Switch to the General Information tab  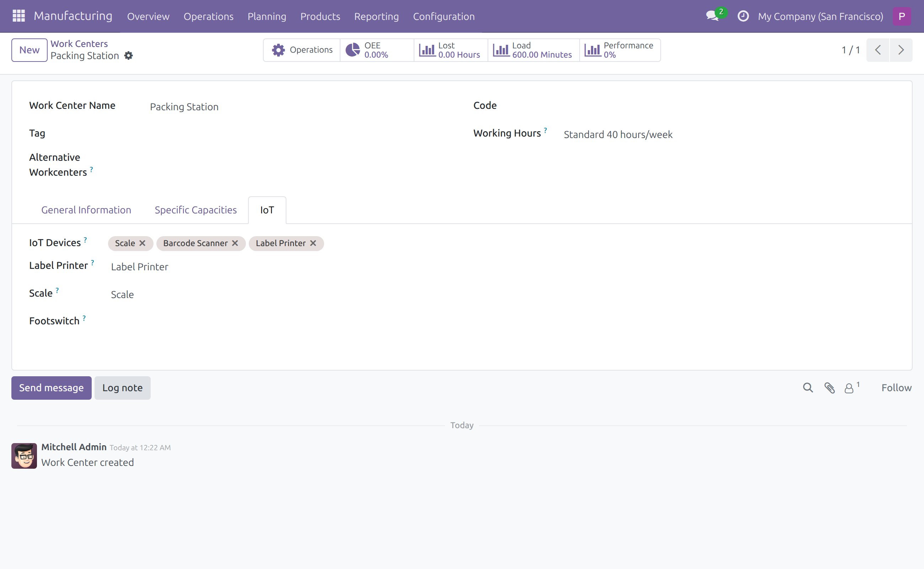(x=86, y=210)
